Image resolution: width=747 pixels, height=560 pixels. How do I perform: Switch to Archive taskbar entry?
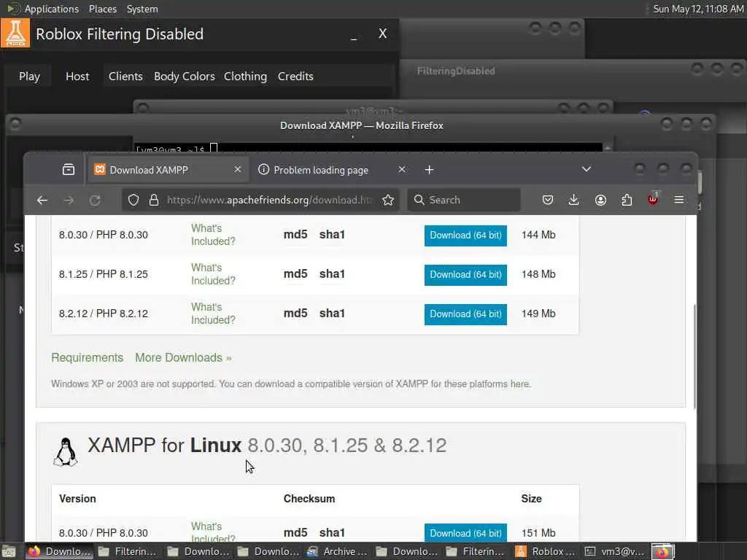click(338, 551)
